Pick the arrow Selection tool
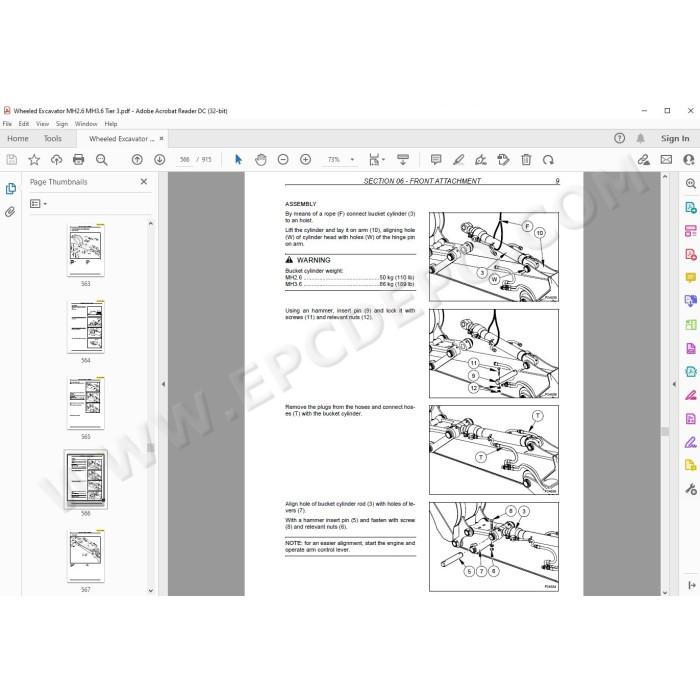The width and height of the screenshot is (700, 700). [x=238, y=159]
